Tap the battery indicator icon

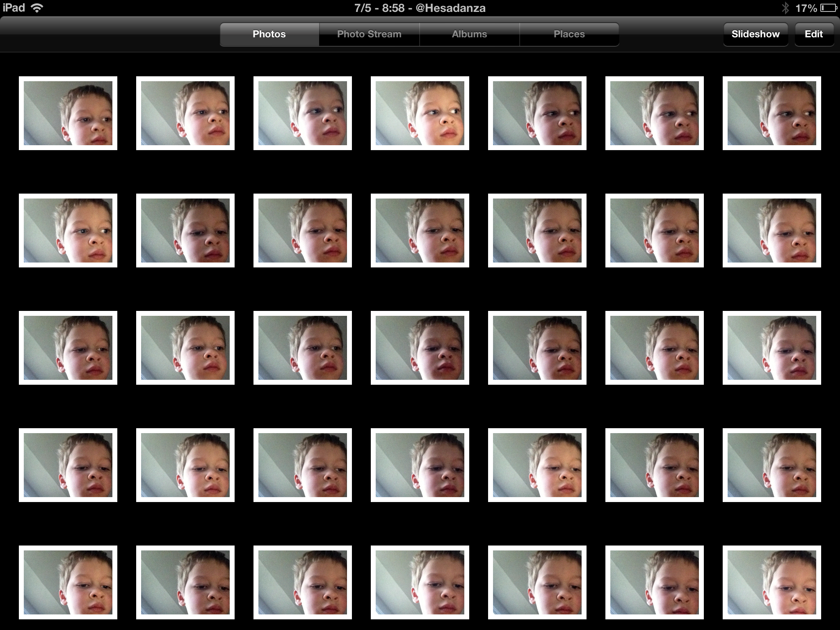(829, 8)
